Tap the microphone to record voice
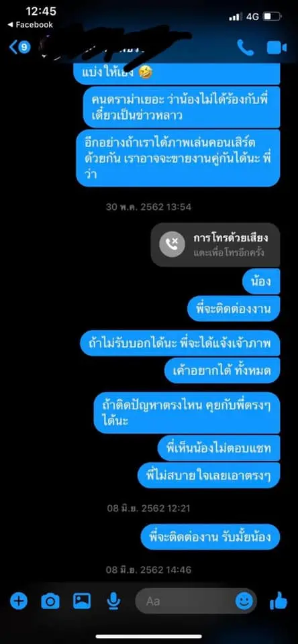The image size is (298, 644). click(113, 602)
